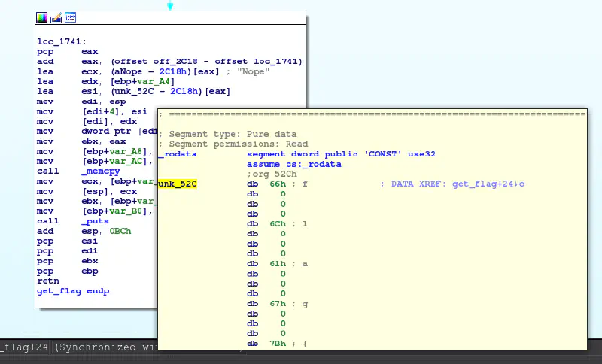Screen dimensions: 602x364
Task: Click the 66h byte value in popup
Action: point(278,184)
